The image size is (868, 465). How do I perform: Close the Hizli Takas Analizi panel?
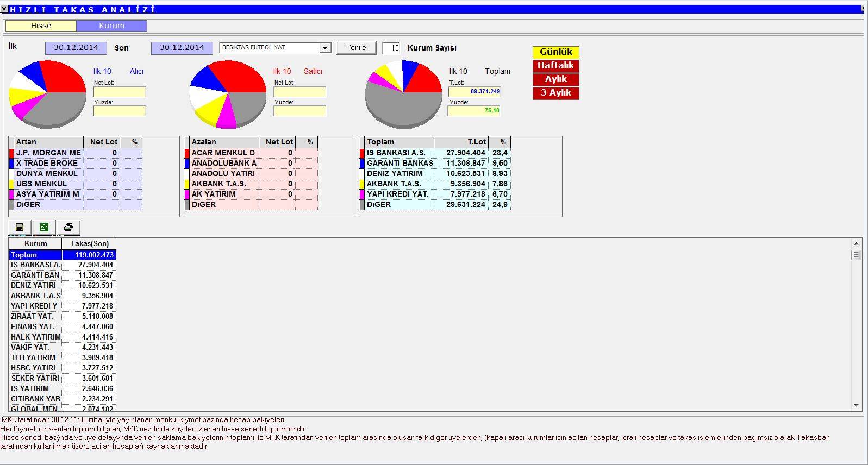(4, 9)
